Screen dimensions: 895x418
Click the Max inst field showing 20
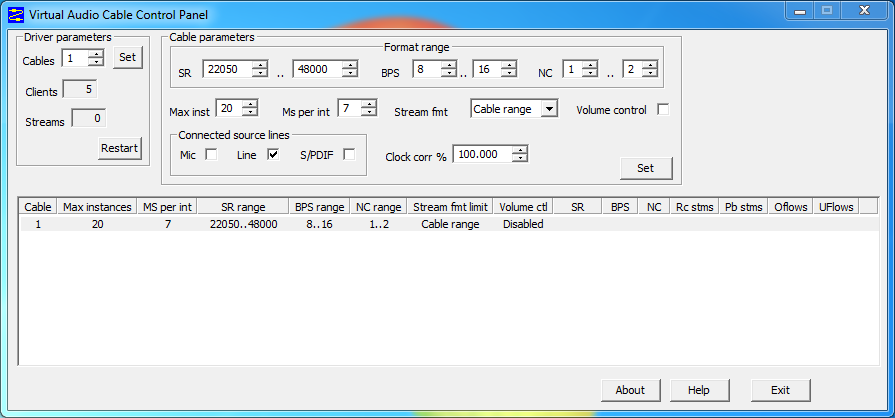coord(229,108)
